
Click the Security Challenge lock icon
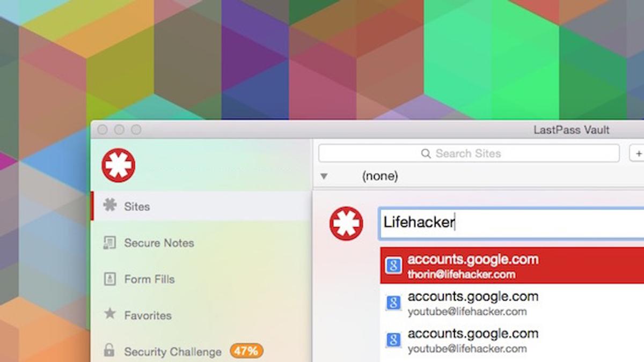click(109, 351)
